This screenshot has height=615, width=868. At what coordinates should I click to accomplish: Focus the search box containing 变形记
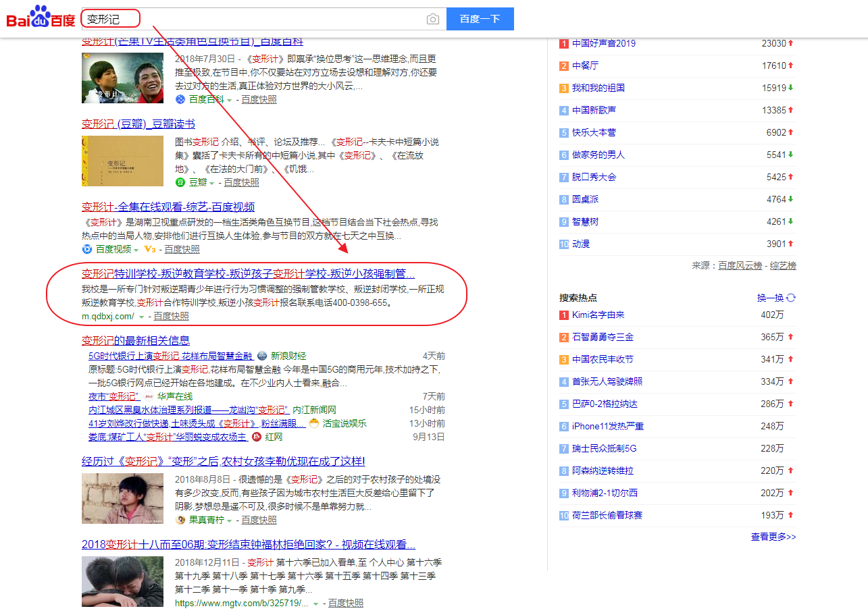coord(263,19)
